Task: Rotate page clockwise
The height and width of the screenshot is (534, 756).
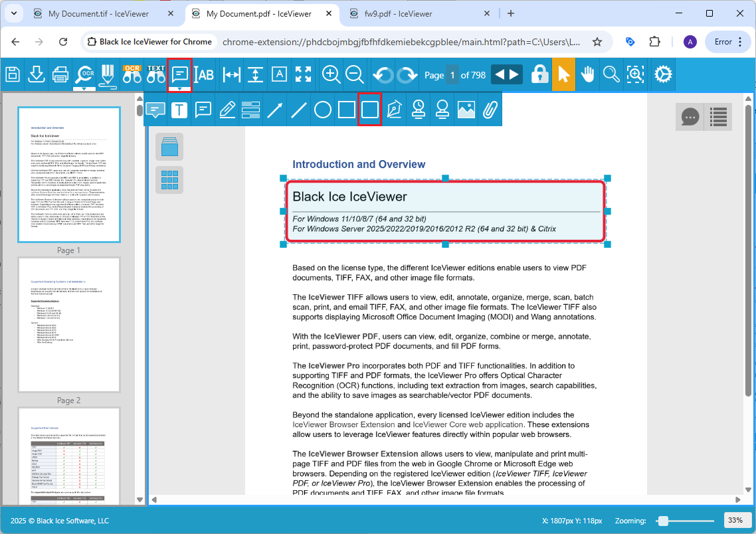Action: (408, 74)
